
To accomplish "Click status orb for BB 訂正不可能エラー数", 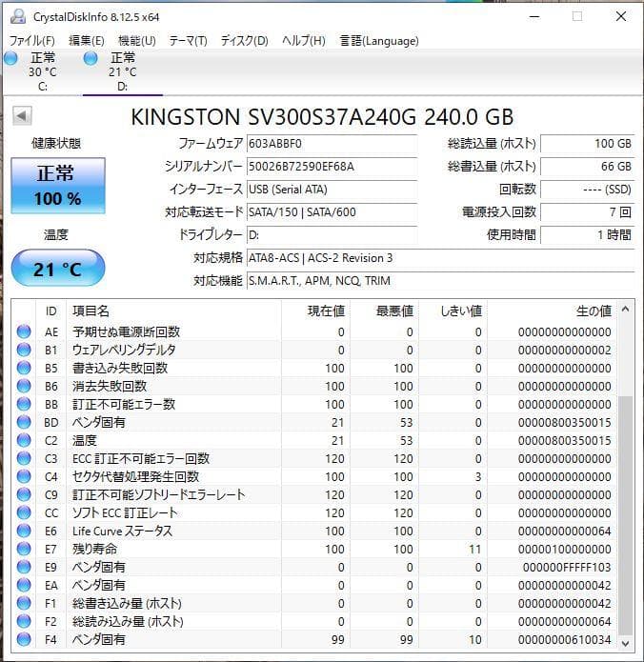I will pyautogui.click(x=24, y=405).
